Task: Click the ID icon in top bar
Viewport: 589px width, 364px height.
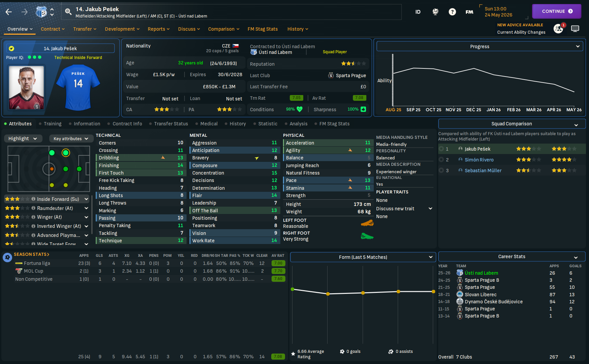Action: coord(418,12)
